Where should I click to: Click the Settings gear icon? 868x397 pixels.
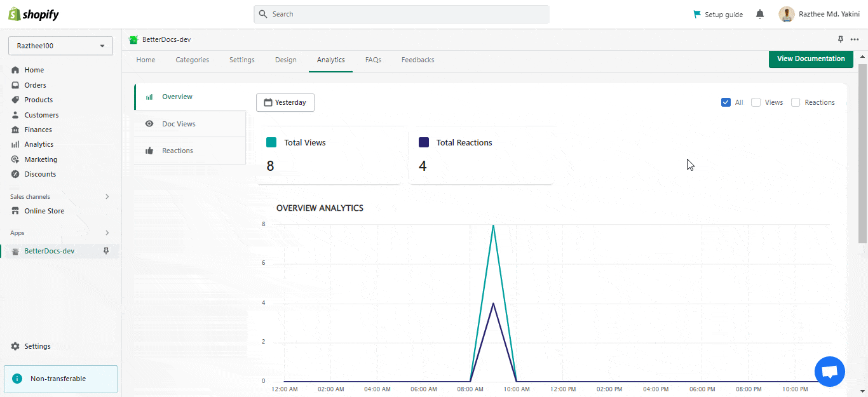[15, 346]
